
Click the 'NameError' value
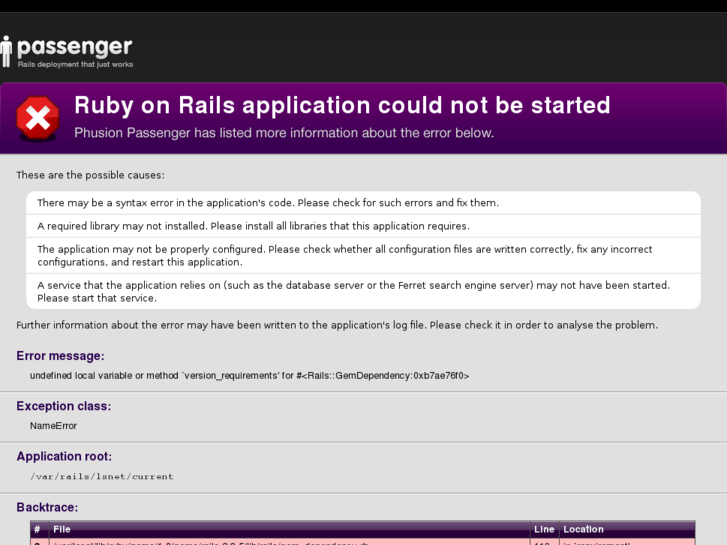click(53, 426)
